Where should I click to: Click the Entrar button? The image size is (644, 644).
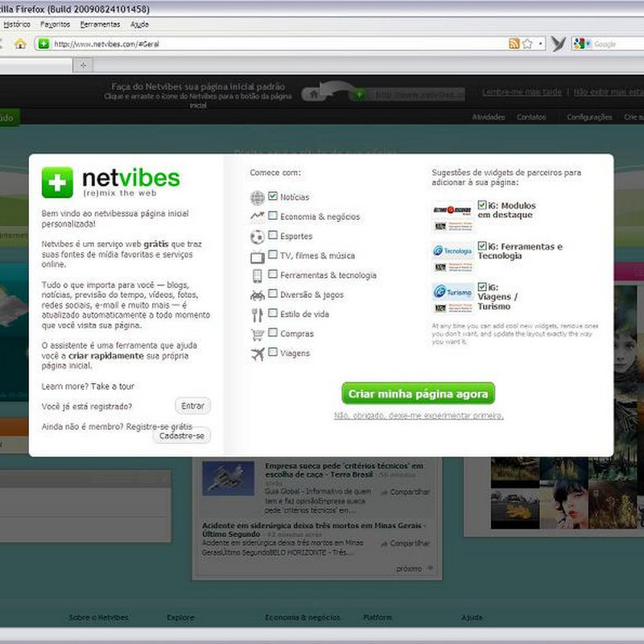tap(192, 407)
